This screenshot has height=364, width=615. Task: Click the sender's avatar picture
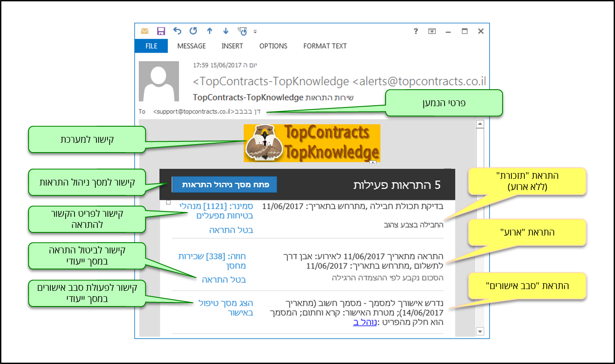pos(159,81)
